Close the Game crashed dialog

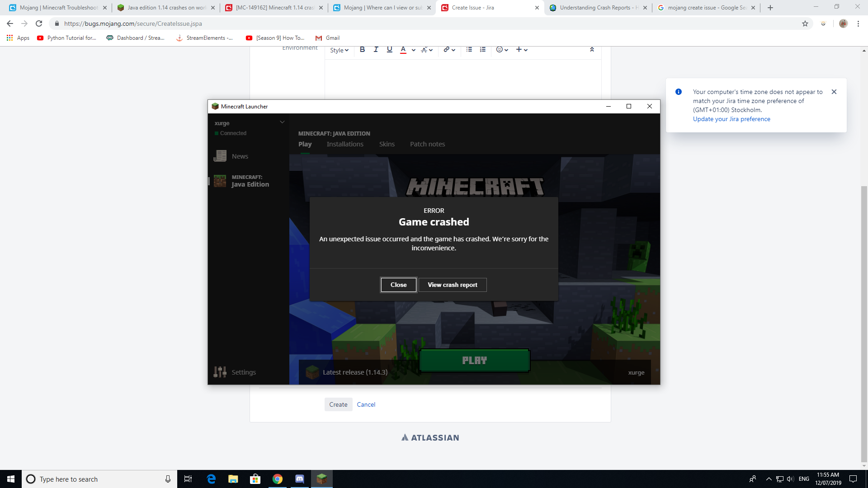click(x=398, y=285)
